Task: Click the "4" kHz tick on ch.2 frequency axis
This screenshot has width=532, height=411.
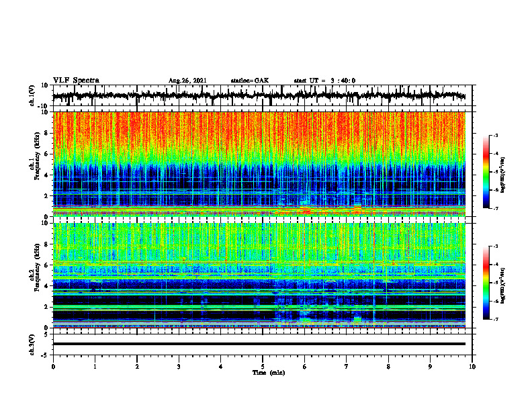Action: point(47,286)
